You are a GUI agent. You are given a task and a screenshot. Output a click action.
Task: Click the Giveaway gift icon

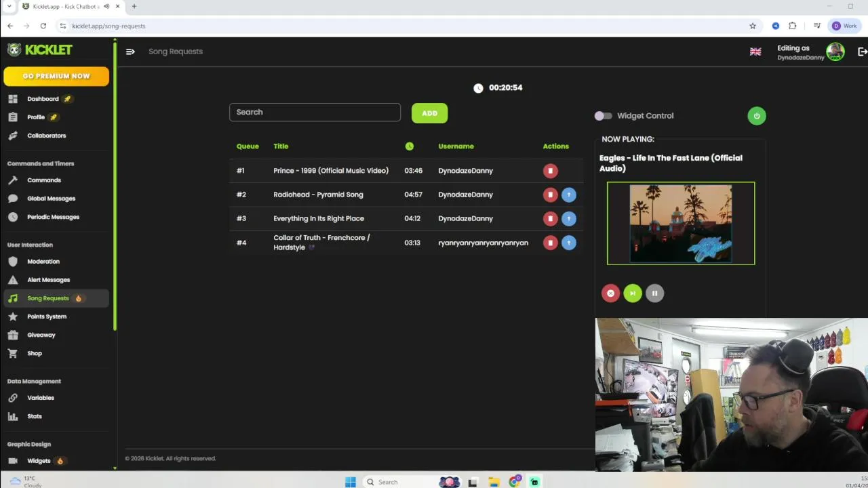coord(13,335)
